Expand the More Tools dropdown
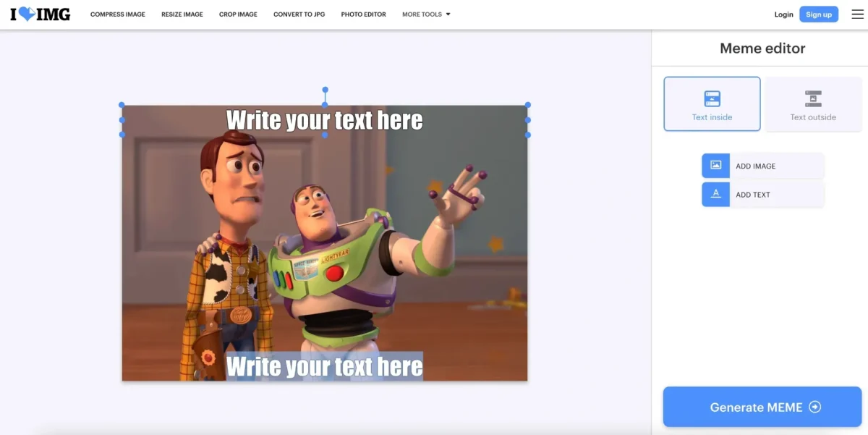The height and width of the screenshot is (435, 868). point(426,14)
